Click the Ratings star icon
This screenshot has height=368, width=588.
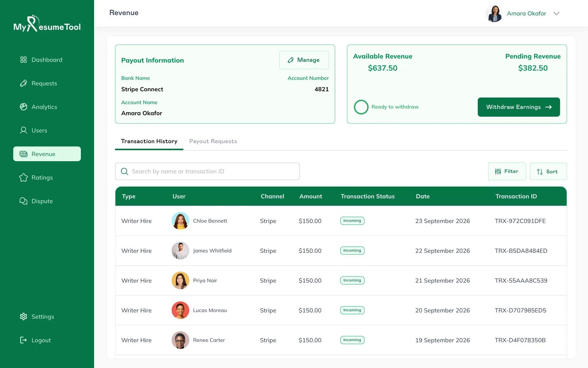click(24, 177)
